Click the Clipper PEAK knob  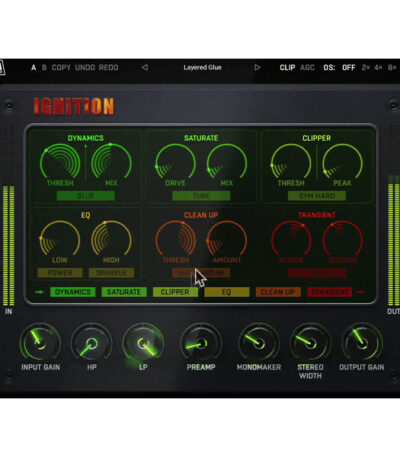click(x=342, y=162)
